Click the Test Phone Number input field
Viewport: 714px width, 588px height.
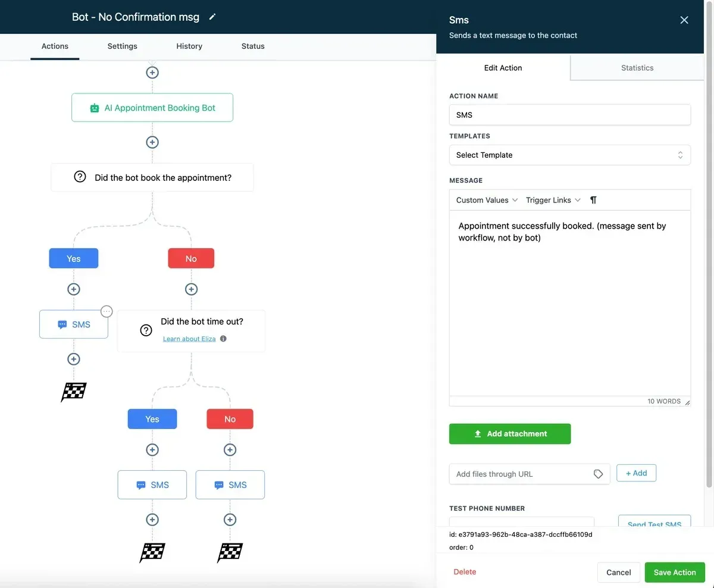coord(522,522)
